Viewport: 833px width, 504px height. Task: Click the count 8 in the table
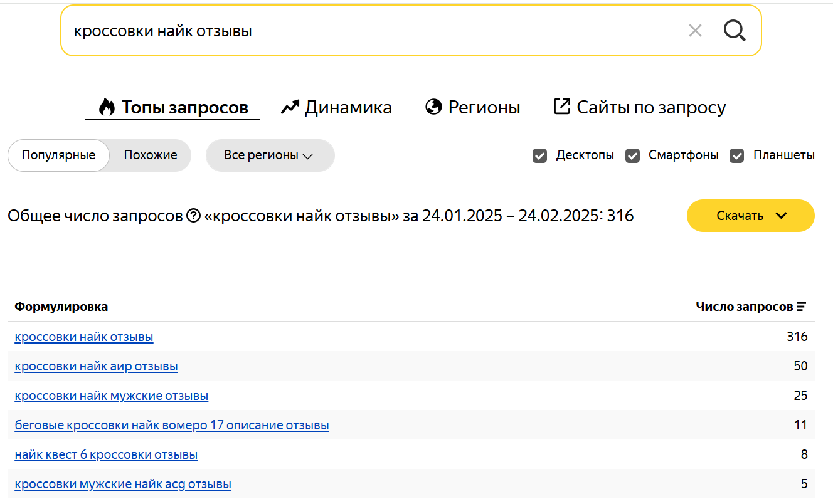point(804,454)
